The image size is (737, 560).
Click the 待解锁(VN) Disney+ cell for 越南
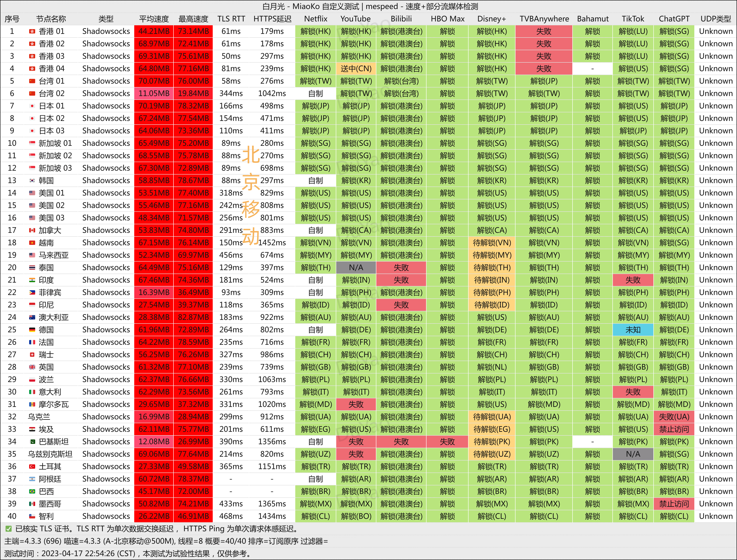pyautogui.click(x=492, y=243)
